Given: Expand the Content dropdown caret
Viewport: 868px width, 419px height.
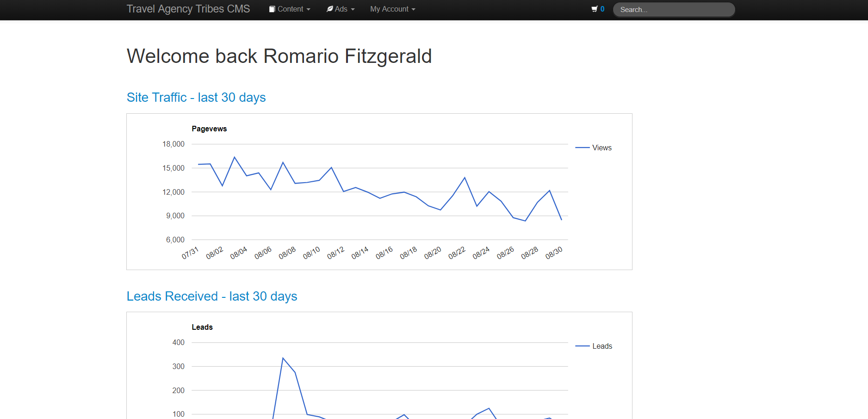Looking at the screenshot, I should point(309,10).
